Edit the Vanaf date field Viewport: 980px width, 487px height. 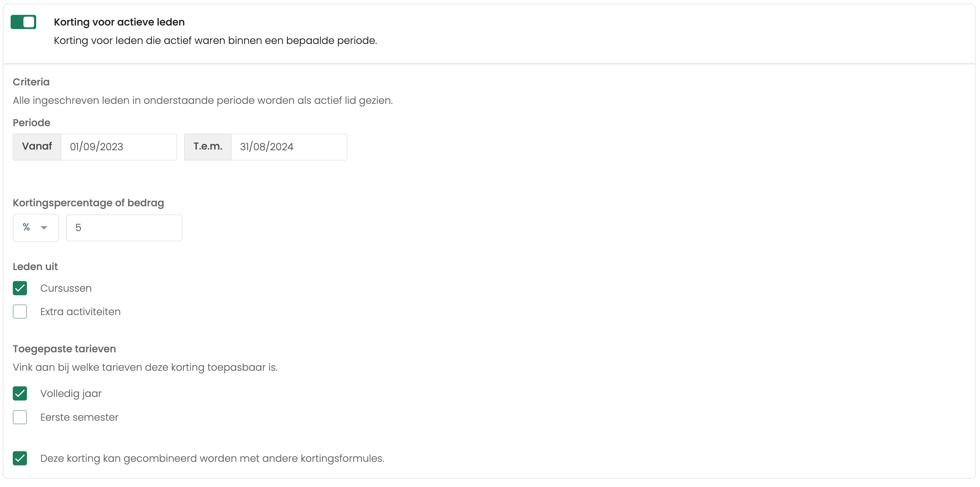(x=119, y=147)
